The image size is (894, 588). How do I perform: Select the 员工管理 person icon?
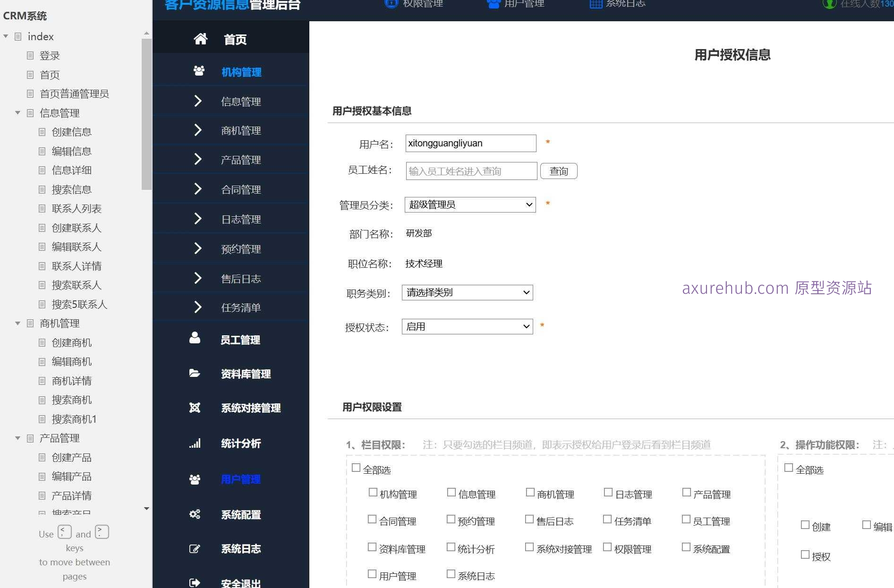pyautogui.click(x=195, y=337)
